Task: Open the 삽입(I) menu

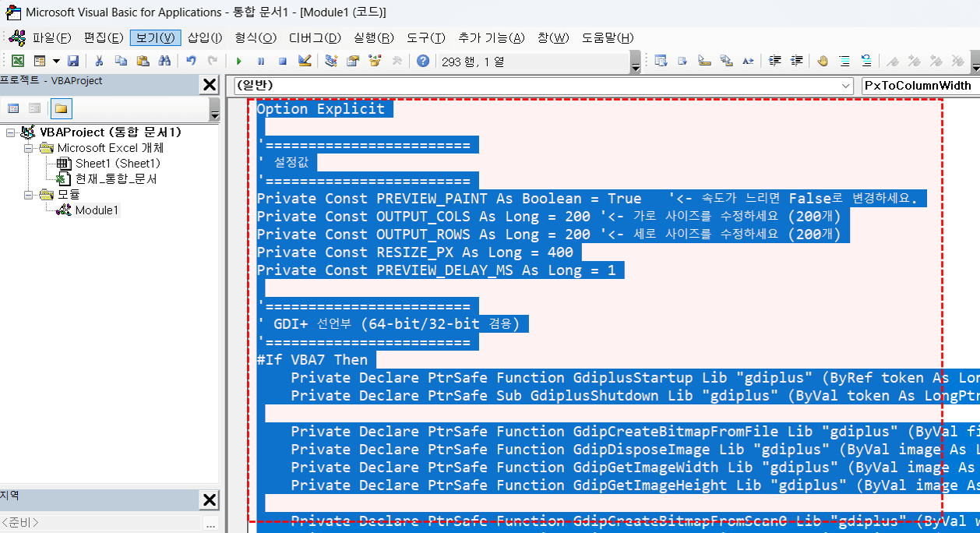Action: (x=205, y=37)
